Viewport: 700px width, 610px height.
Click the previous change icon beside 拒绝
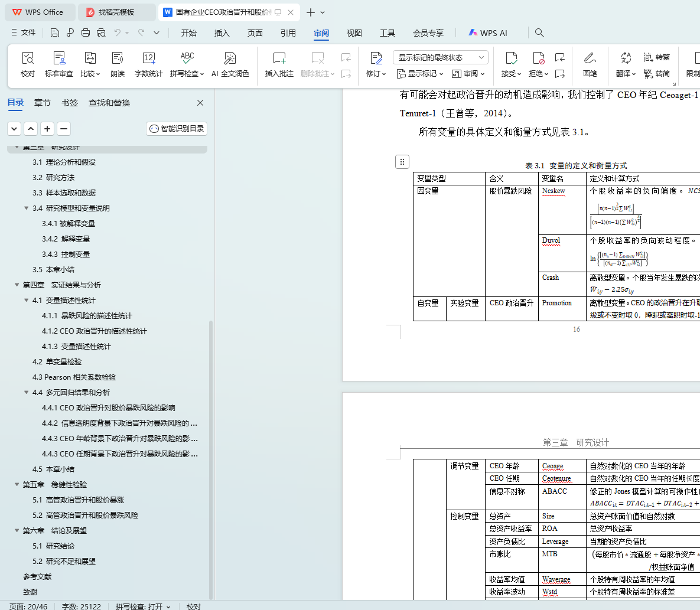[x=560, y=57]
